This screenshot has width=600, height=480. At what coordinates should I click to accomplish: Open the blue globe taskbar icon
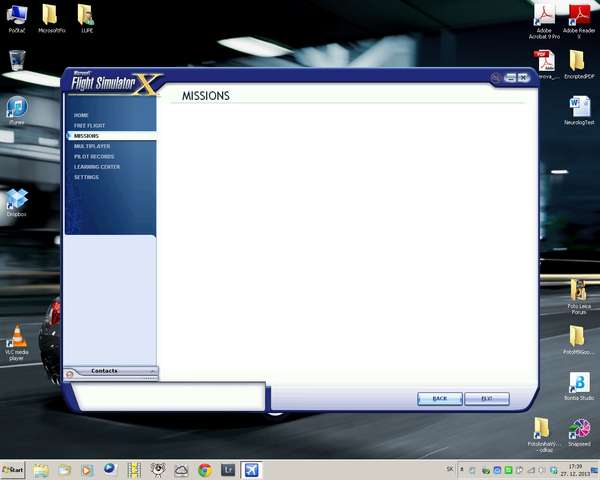110,469
